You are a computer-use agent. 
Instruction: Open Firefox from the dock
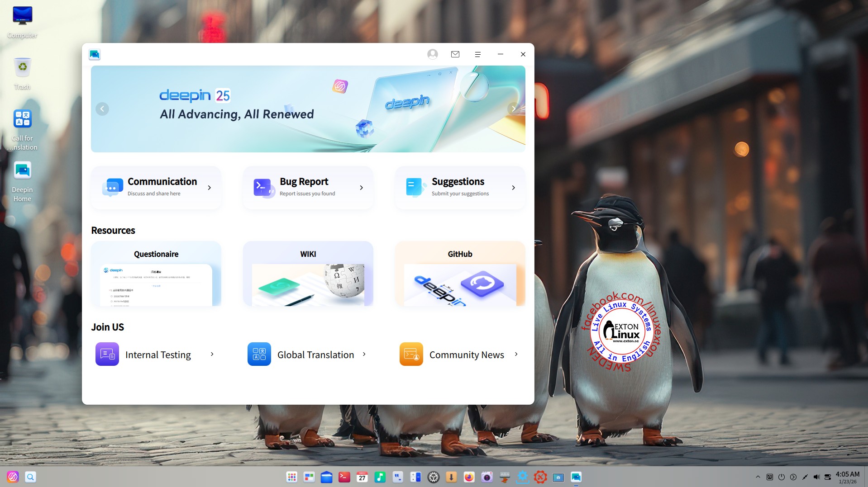pos(469,477)
